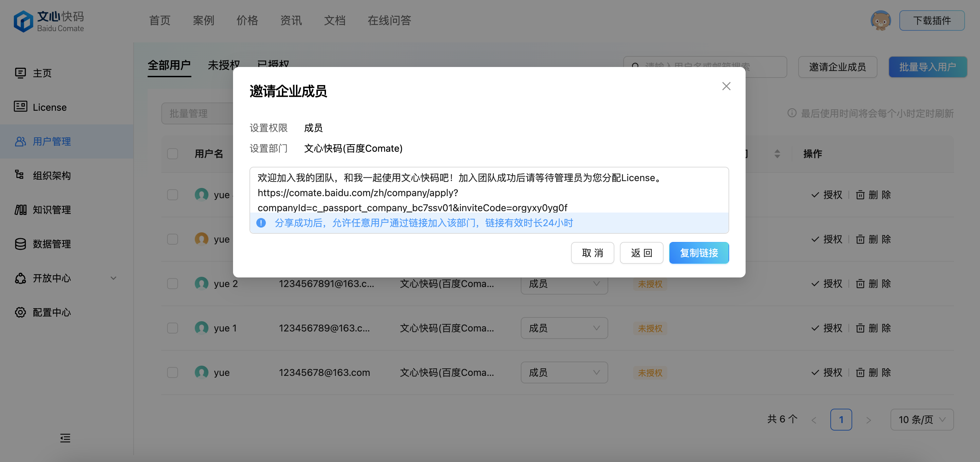Image resolution: width=980 pixels, height=462 pixels.
Task: Go to page 1 in pagination
Action: pos(841,420)
